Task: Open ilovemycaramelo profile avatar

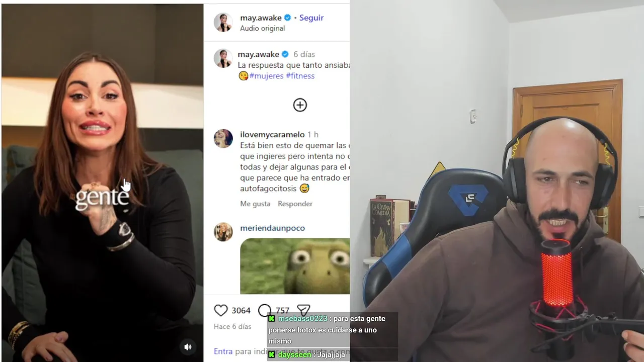Action: (223, 138)
